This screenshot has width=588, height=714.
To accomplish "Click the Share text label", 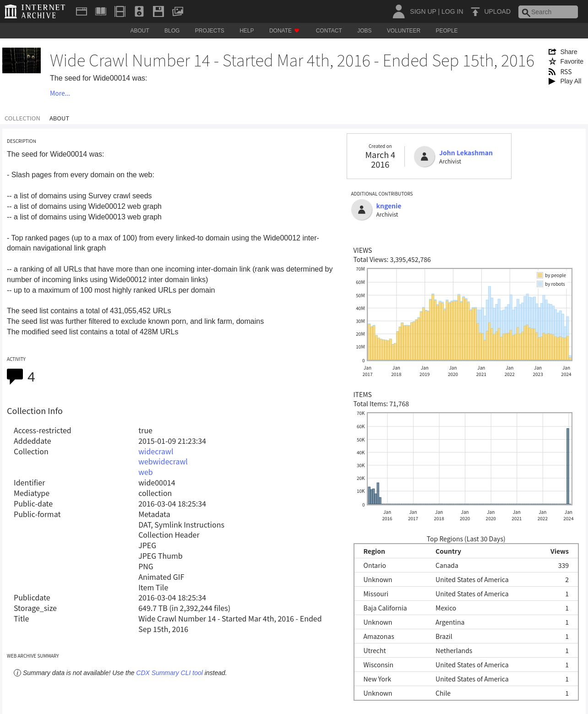I will click(569, 52).
